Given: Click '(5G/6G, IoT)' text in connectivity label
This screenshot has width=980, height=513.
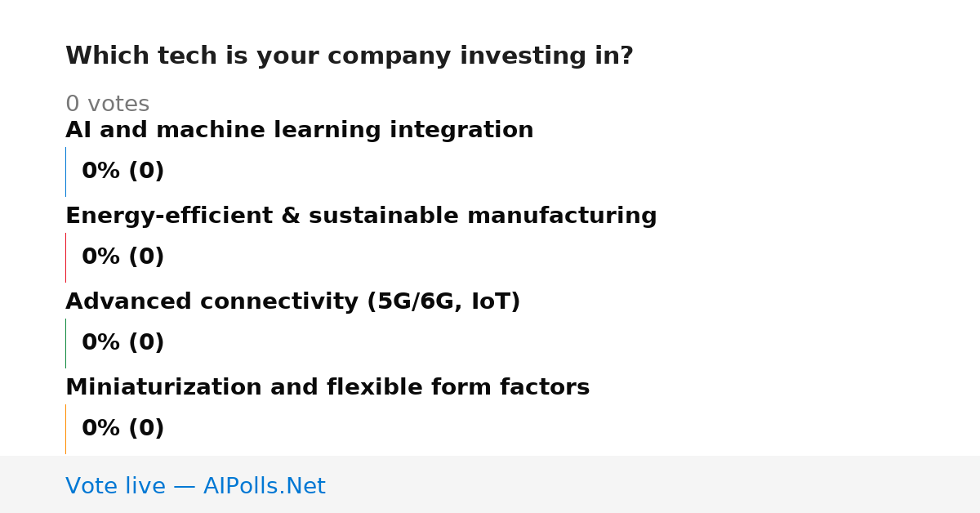Looking at the screenshot, I should pyautogui.click(x=443, y=302).
